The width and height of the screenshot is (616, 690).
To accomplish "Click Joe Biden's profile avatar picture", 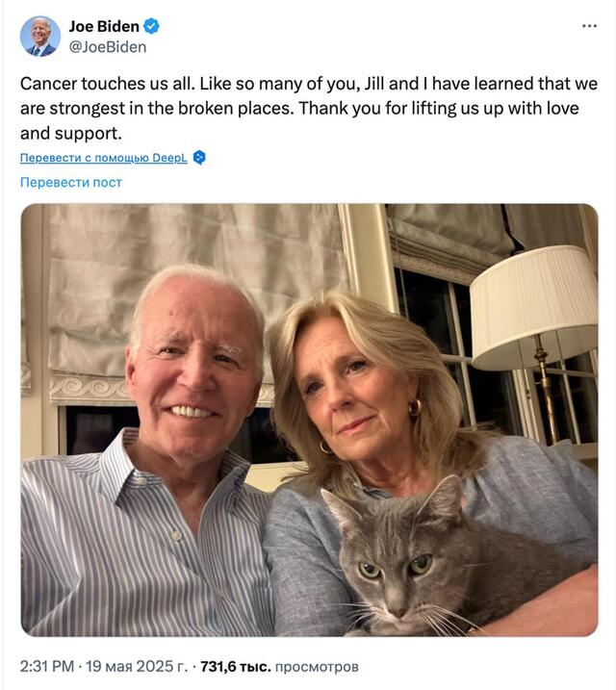I will (40, 36).
